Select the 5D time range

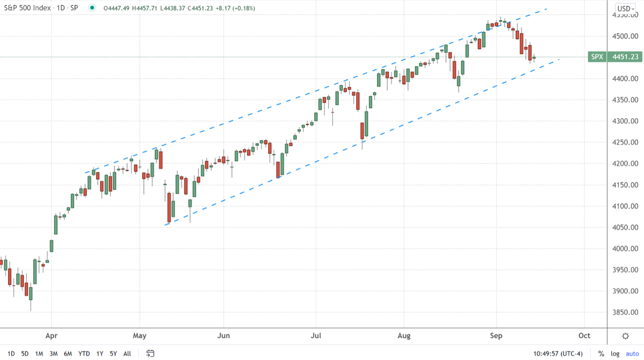pyautogui.click(x=25, y=353)
